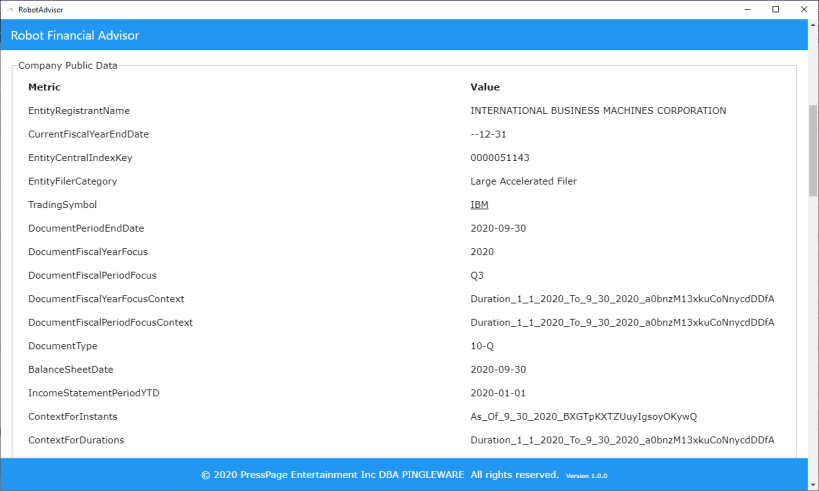Viewport: 819px width, 491px height.
Task: Select the Q3 value
Action: click(x=477, y=275)
